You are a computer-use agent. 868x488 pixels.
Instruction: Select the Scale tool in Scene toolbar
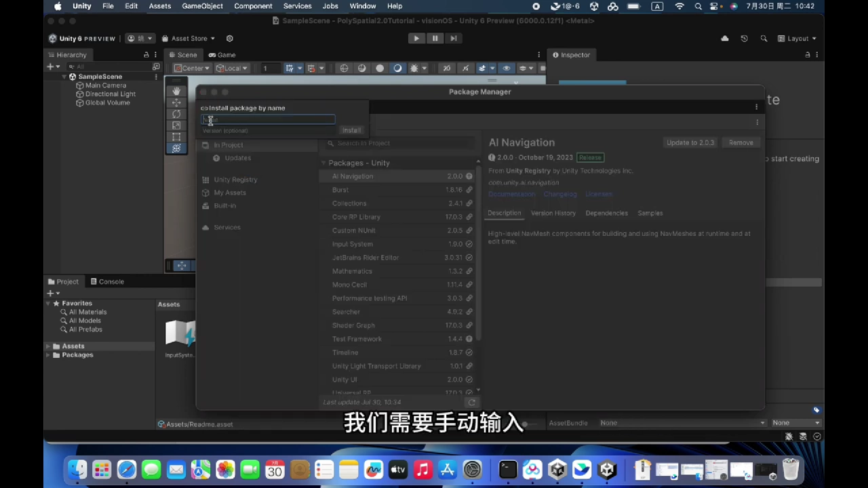point(176,125)
